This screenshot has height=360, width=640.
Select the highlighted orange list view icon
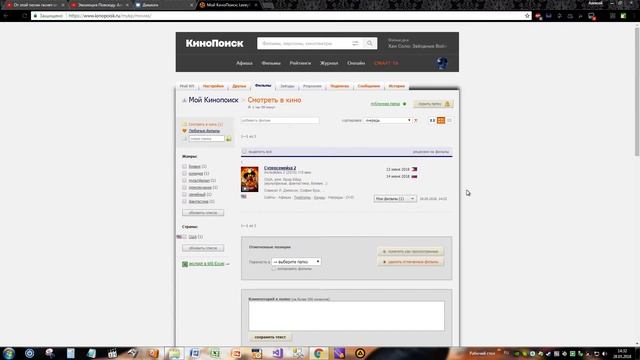[x=441, y=120]
